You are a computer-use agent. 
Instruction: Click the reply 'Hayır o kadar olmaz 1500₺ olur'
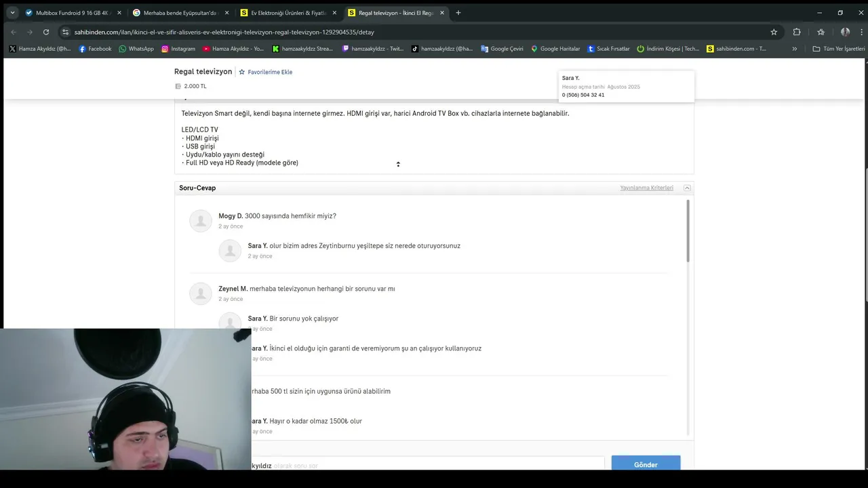click(x=315, y=422)
